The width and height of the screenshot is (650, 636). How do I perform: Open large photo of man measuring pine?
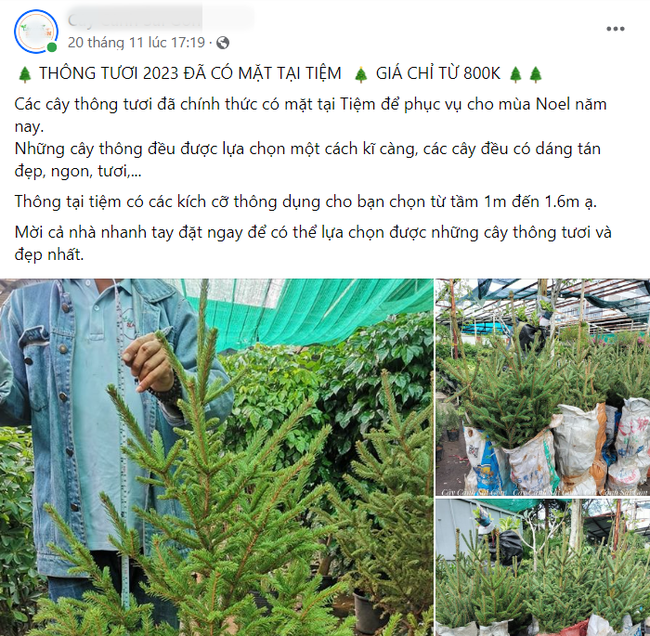(x=216, y=457)
